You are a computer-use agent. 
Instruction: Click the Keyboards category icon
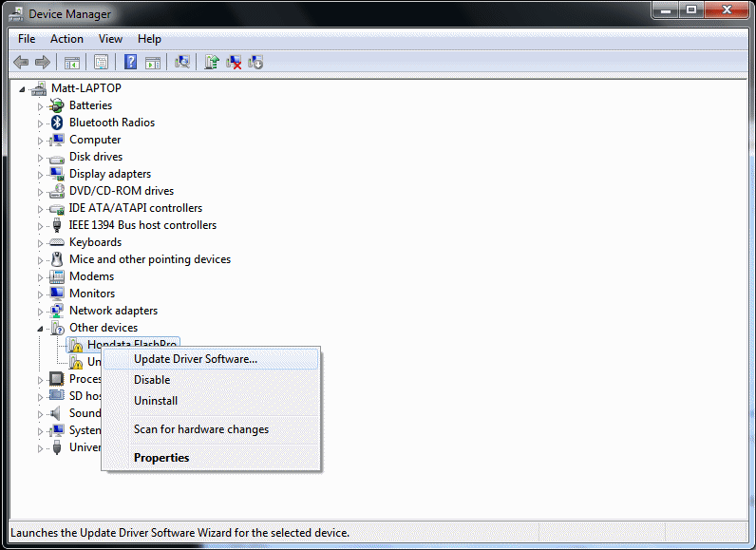(57, 242)
